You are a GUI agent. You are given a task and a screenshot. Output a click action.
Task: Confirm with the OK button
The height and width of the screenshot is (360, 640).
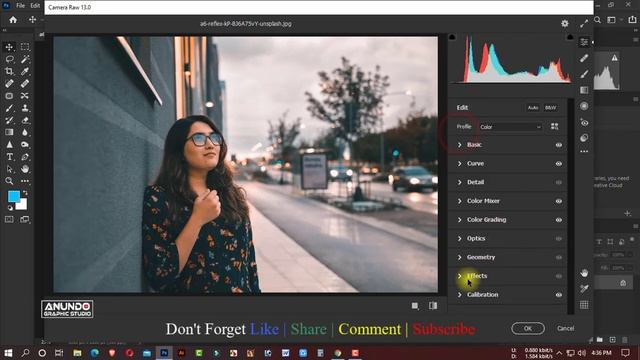[528, 329]
